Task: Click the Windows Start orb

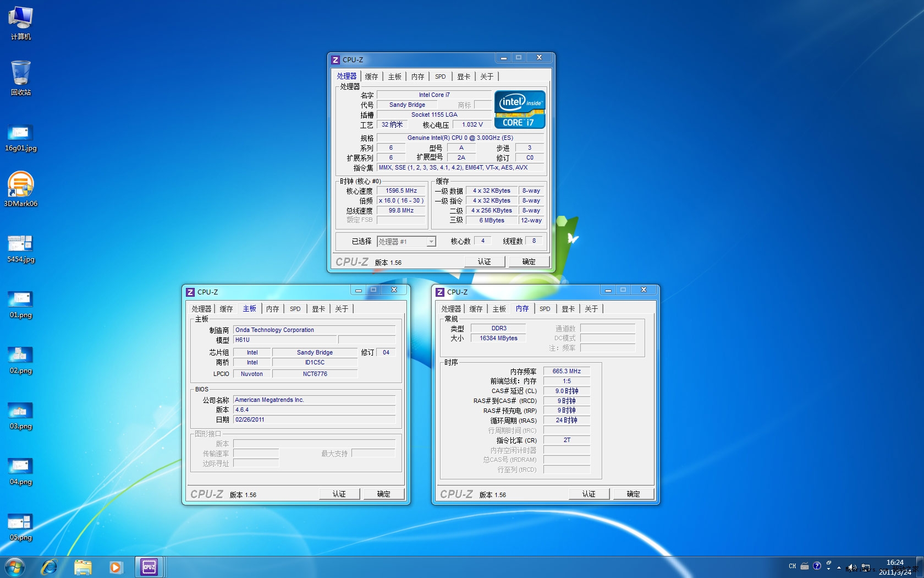Action: [15, 567]
